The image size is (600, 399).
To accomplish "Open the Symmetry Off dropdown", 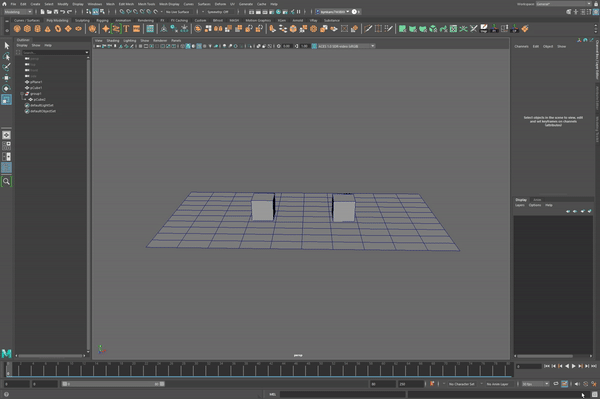I will [218, 12].
